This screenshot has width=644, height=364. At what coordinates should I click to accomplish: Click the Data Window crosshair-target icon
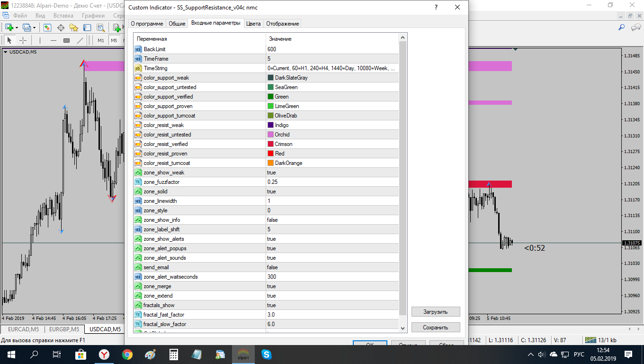[61, 27]
